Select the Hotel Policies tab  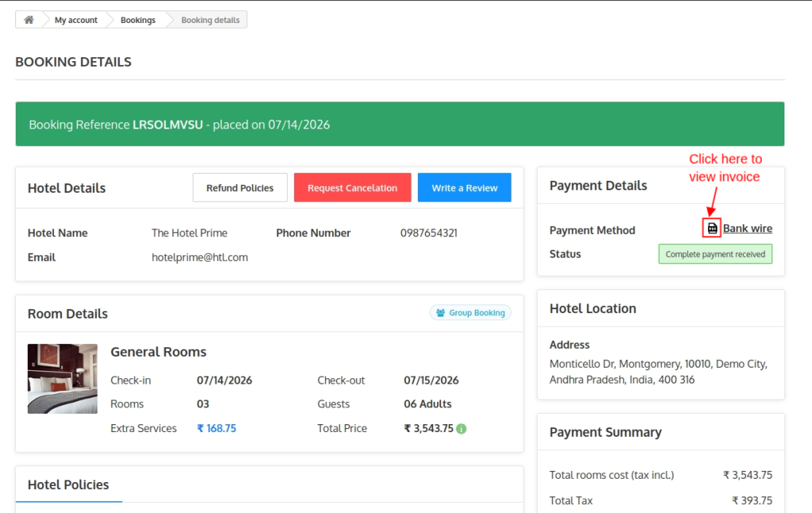68,484
